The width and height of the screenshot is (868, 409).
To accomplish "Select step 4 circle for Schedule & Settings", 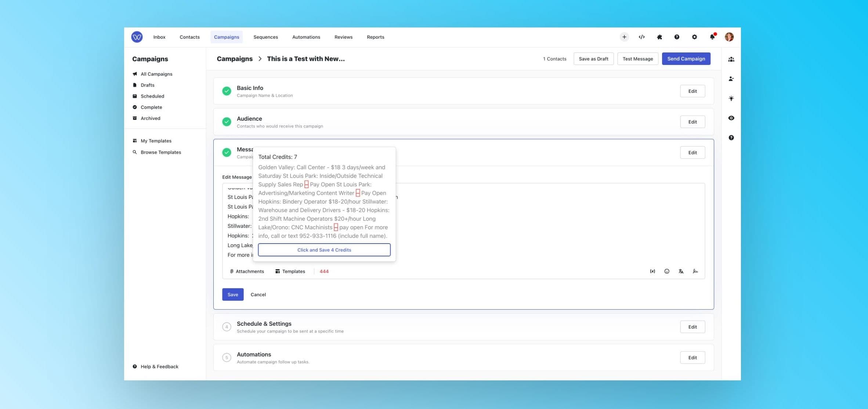I will [x=227, y=326].
